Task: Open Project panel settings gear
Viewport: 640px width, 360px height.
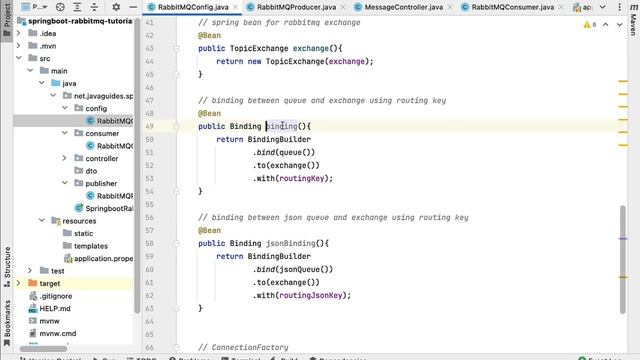Action: tap(116, 7)
